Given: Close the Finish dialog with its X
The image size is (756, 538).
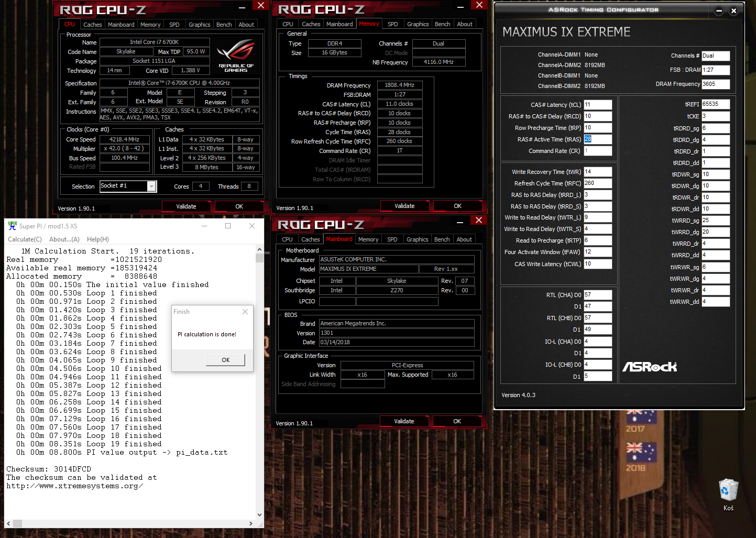Looking at the screenshot, I should [245, 312].
